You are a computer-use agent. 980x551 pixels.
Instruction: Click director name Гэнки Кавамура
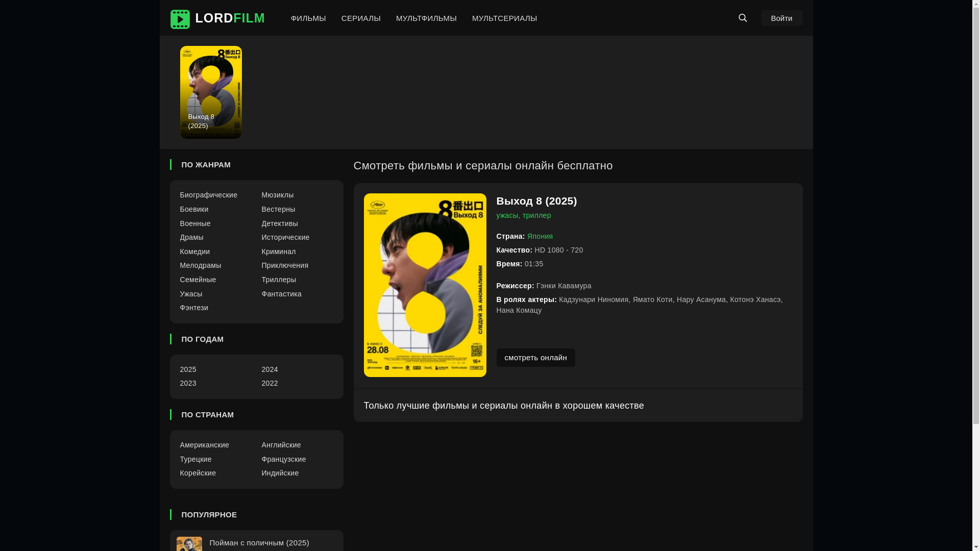coord(563,286)
